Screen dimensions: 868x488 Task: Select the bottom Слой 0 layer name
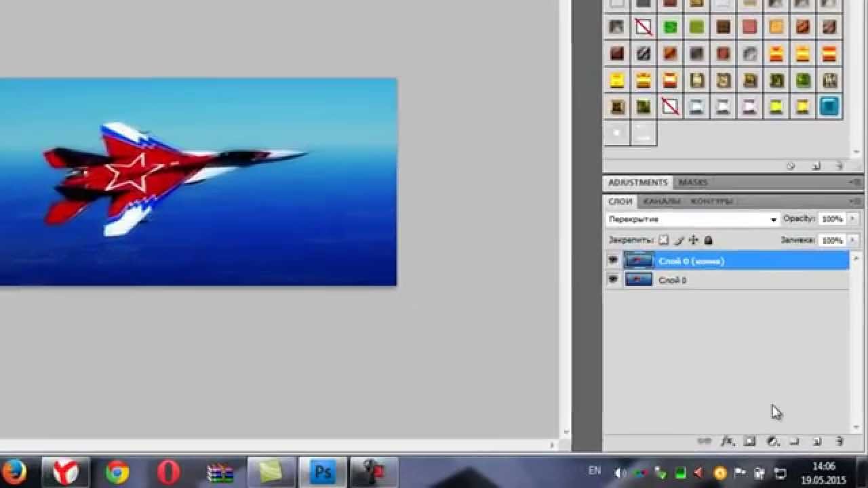pyautogui.click(x=672, y=280)
